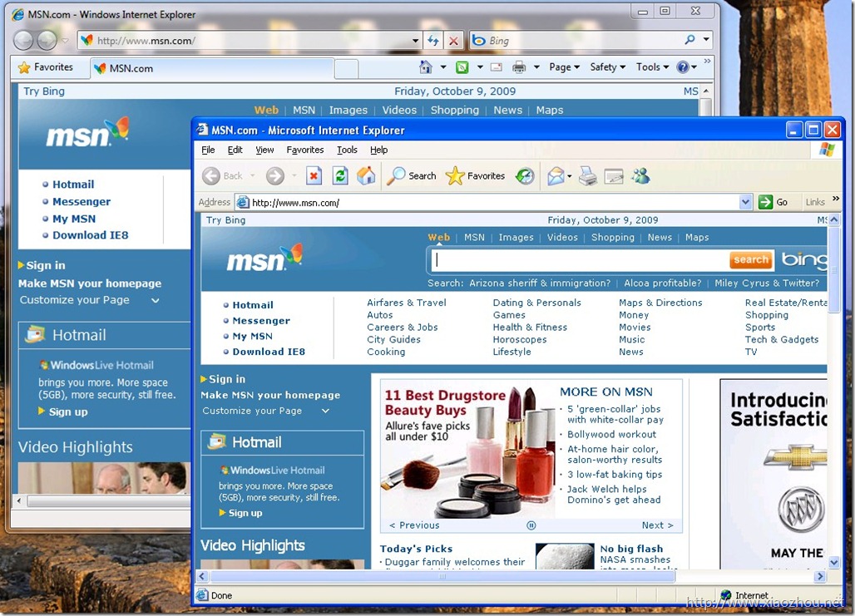Image resolution: width=855 pixels, height=616 pixels.
Task: Open the Favorites star button in the IE8 window
Action: click(46, 67)
